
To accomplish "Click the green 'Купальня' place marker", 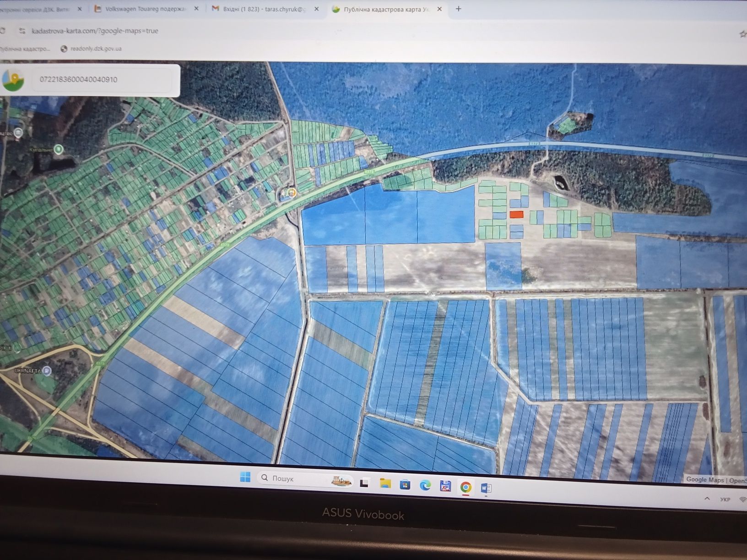I will pyautogui.click(x=59, y=149).
